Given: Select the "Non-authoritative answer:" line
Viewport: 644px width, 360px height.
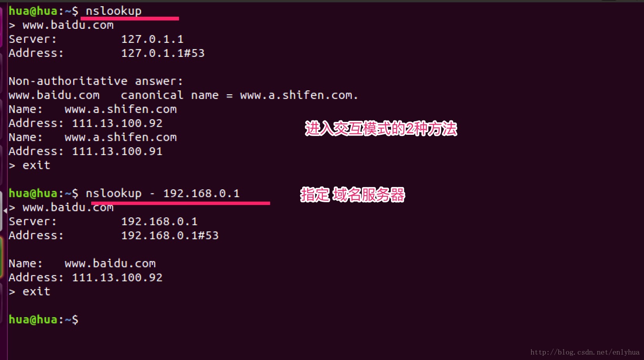Looking at the screenshot, I should (96, 81).
